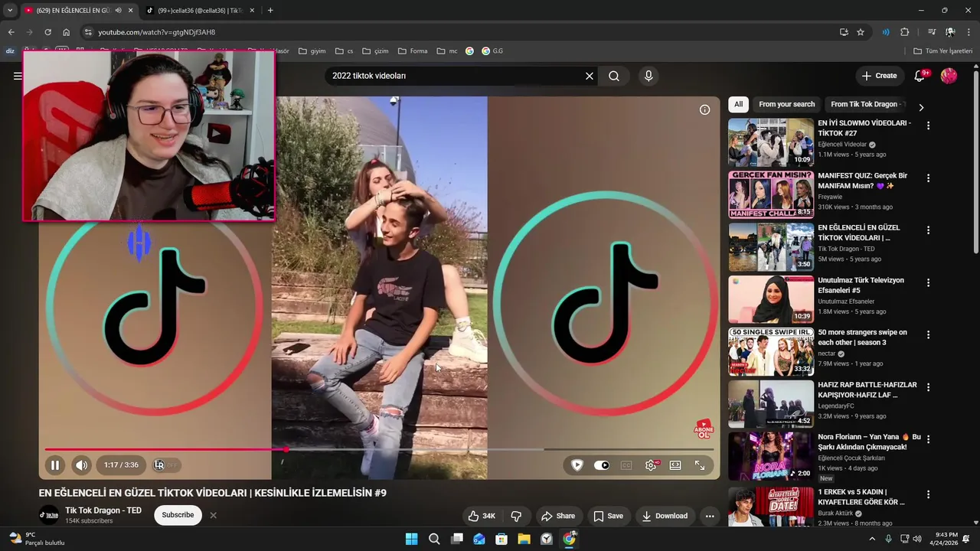Open options for Unutulmaz Türk Televizyon video
The image size is (980, 551).
[x=929, y=282]
